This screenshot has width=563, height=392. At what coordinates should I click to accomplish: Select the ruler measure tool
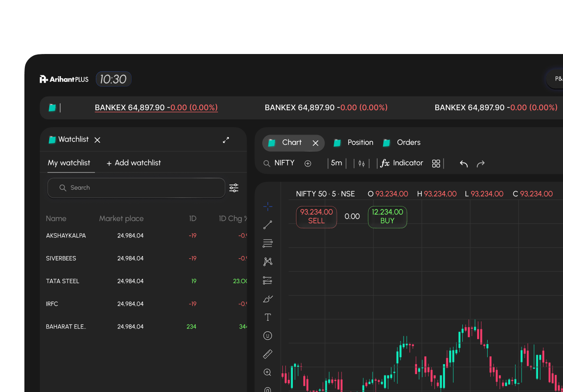click(268, 354)
